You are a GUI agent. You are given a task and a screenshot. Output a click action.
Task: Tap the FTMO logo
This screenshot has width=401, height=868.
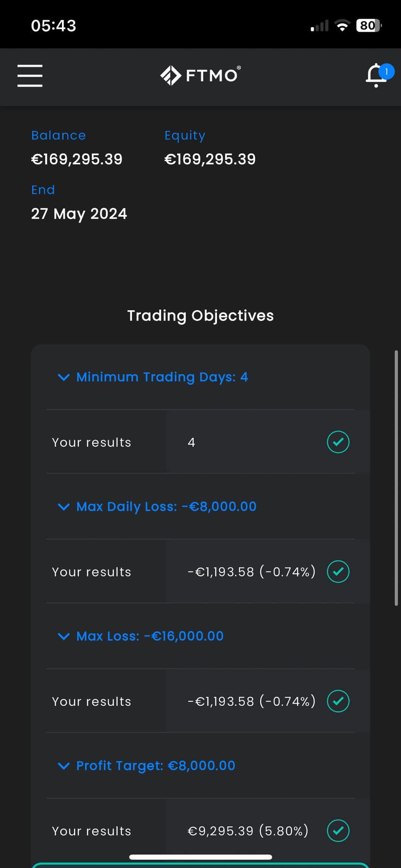(200, 75)
